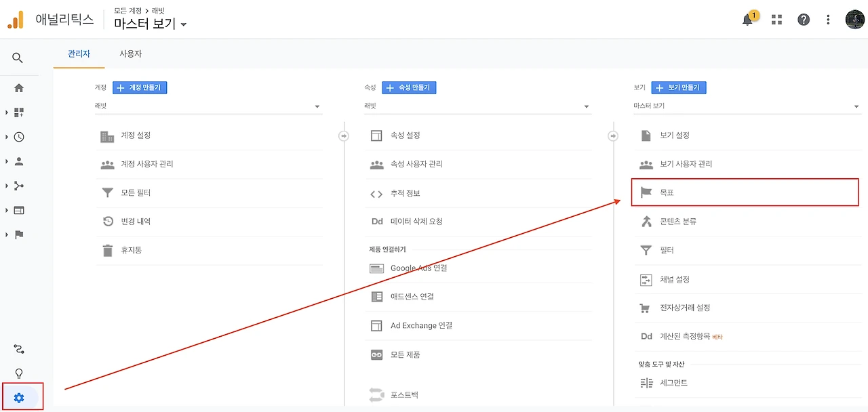The height and width of the screenshot is (412, 868).
Task: Open 데이터 삭제 요청
Action: click(x=478, y=222)
